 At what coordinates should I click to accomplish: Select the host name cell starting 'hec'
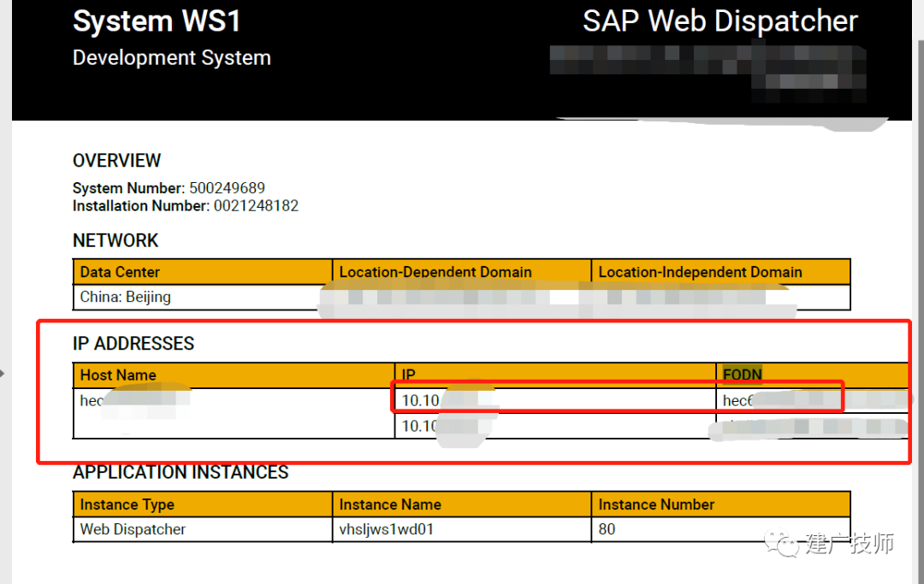(234, 413)
